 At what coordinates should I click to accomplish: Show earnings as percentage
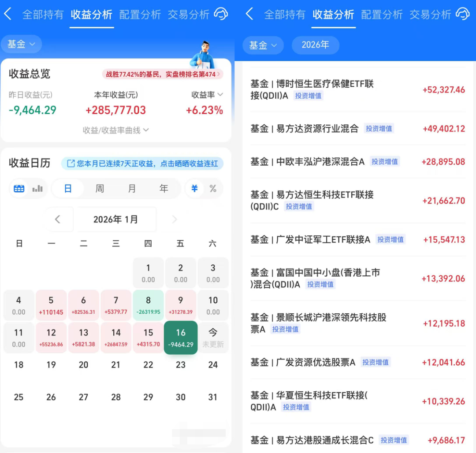click(213, 189)
